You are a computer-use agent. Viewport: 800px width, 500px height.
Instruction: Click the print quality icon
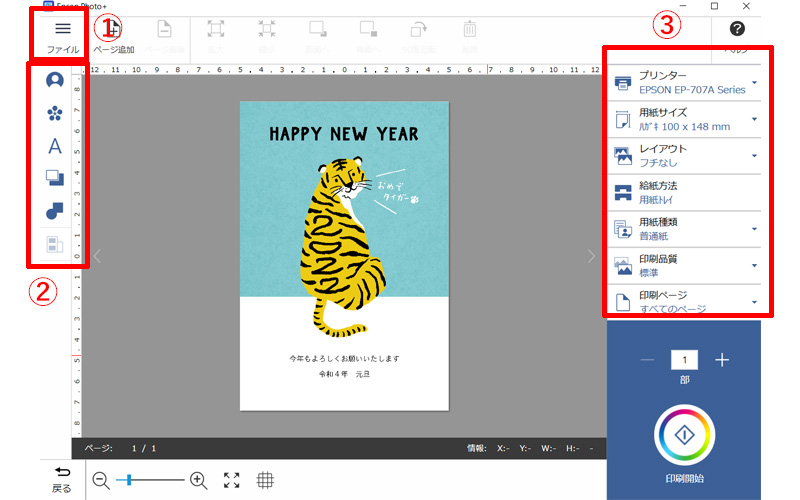[622, 266]
